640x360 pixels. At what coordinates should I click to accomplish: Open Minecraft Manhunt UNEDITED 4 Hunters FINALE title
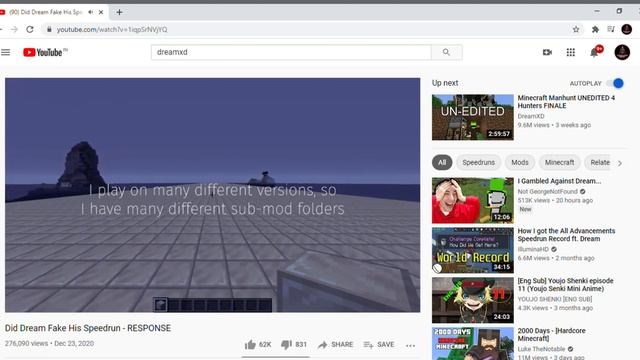[566, 102]
